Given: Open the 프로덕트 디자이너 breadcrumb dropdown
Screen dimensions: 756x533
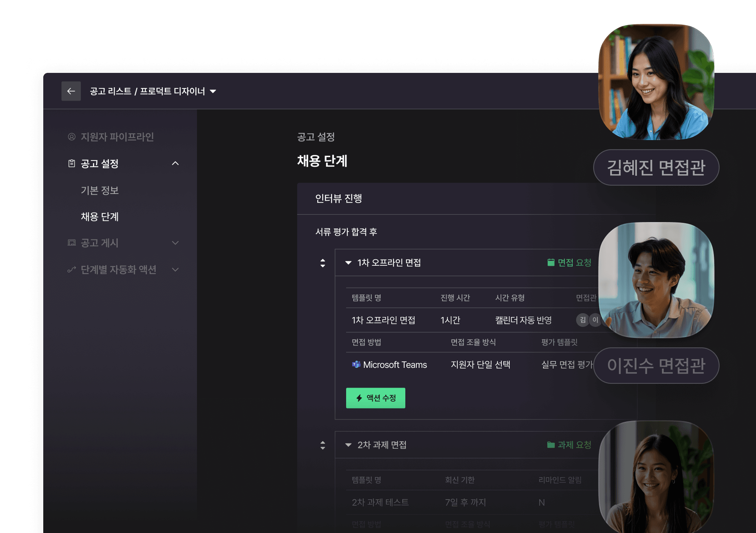Looking at the screenshot, I should coord(214,91).
